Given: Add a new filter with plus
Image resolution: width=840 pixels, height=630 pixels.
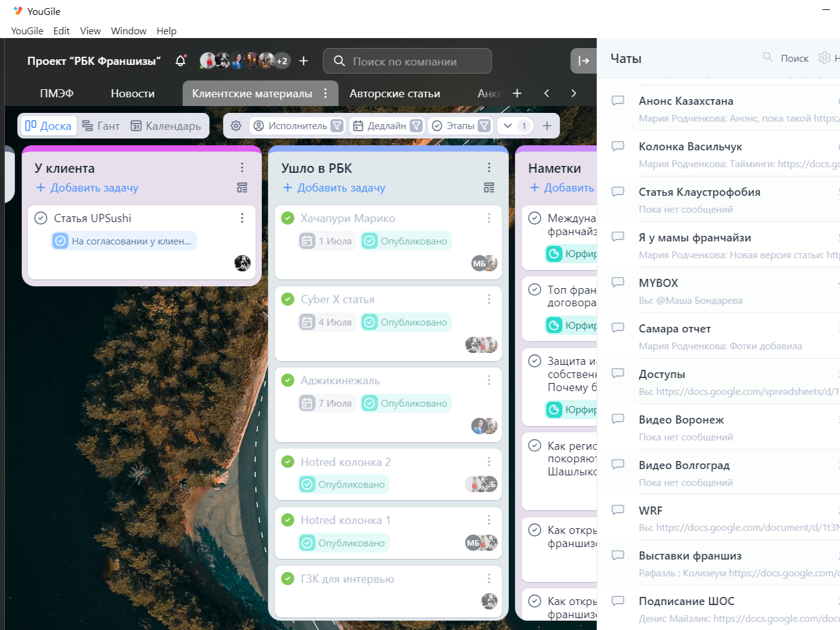Looking at the screenshot, I should 547,125.
